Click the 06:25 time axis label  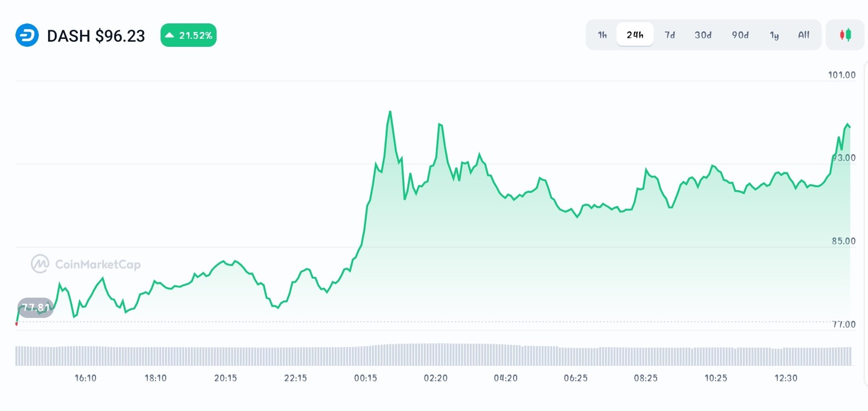tap(575, 378)
